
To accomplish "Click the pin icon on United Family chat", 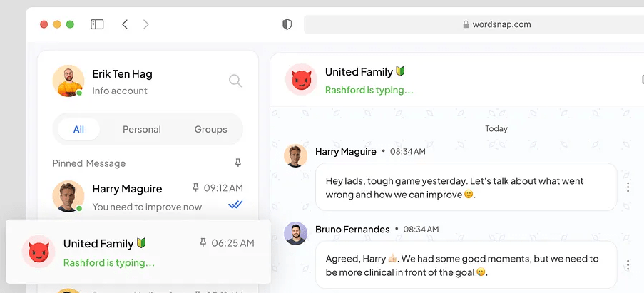I will coord(203,243).
